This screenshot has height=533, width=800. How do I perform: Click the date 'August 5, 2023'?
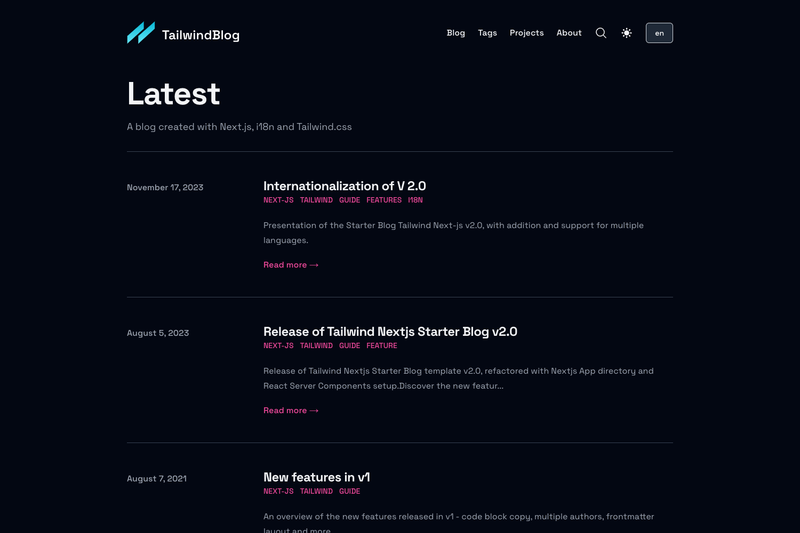[158, 333]
